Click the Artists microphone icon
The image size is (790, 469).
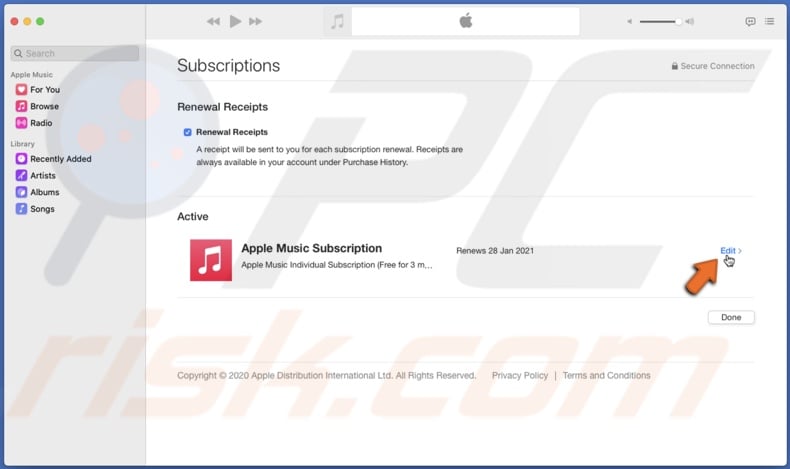pos(21,176)
